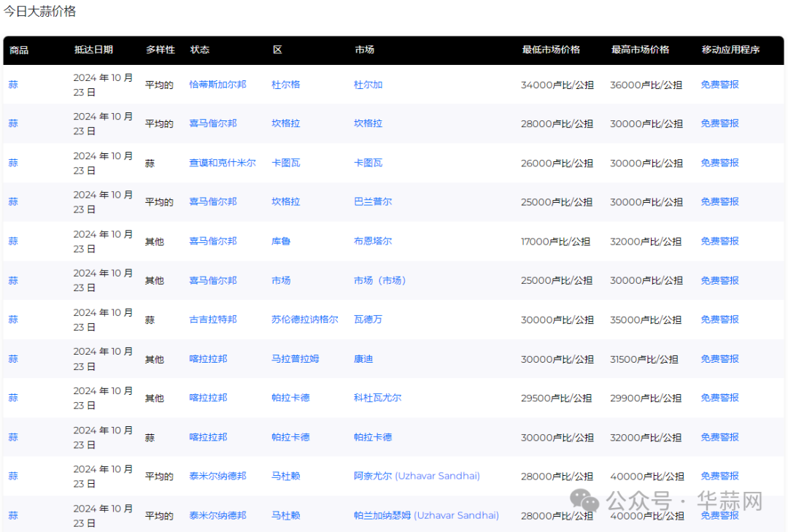The image size is (788, 532).
Task: Open the 杜尔加 market link
Action: [x=368, y=85]
